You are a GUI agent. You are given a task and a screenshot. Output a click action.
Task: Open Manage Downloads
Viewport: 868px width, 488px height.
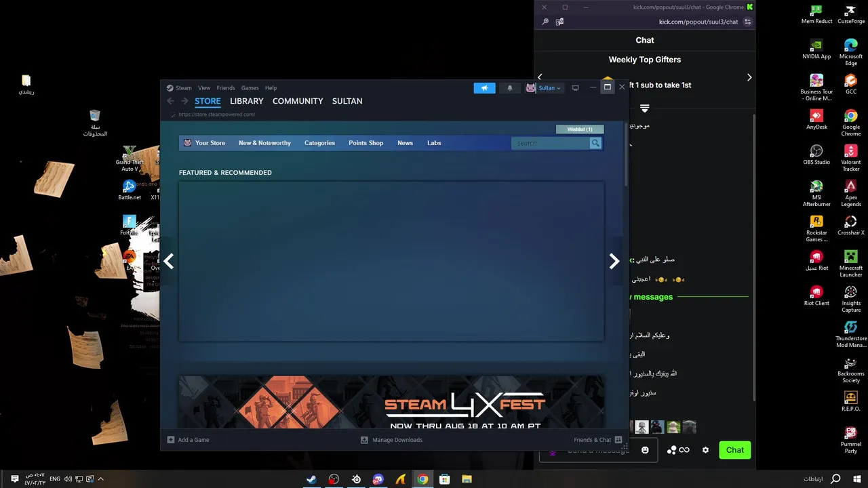pos(391,440)
